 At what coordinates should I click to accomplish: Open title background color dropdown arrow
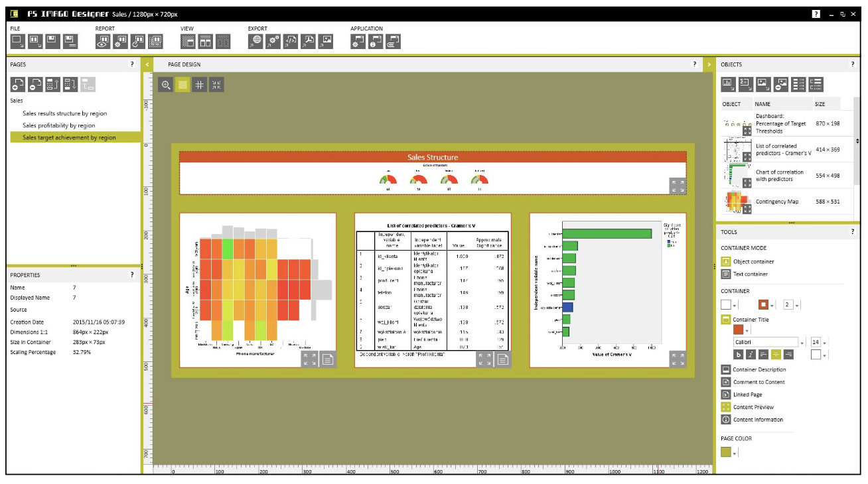[747, 330]
